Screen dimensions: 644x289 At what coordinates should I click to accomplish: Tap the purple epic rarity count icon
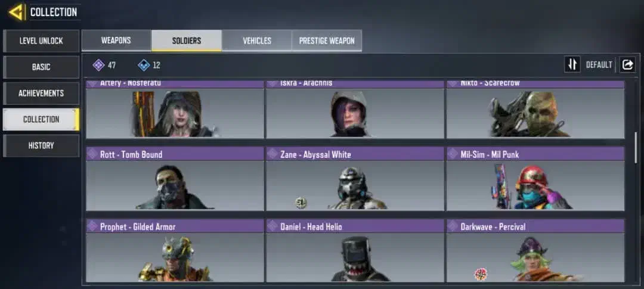point(98,65)
